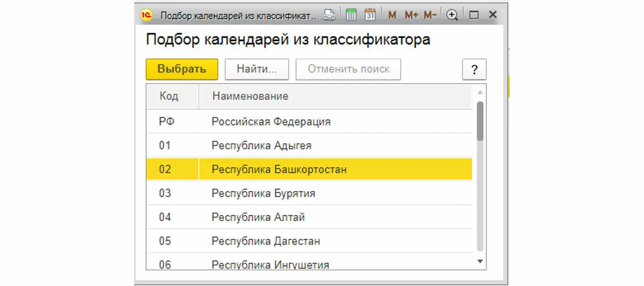Click the Отменить поиск button

tap(348, 69)
